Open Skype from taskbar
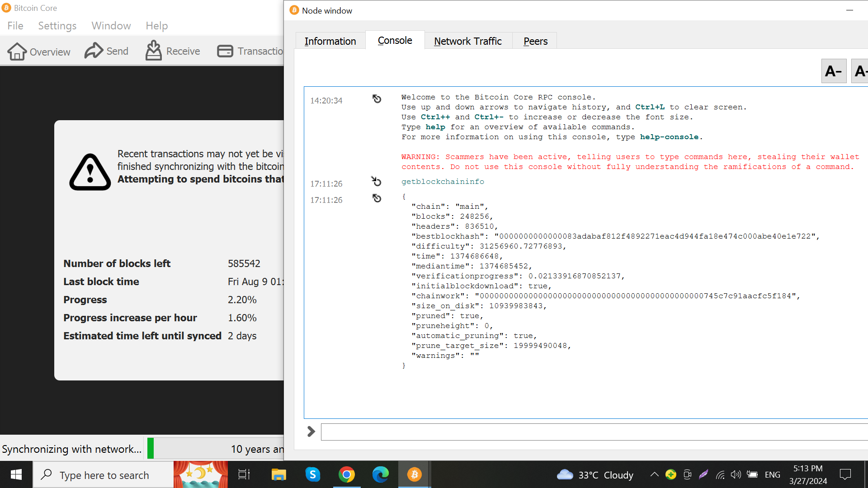The width and height of the screenshot is (868, 488). coord(313,474)
